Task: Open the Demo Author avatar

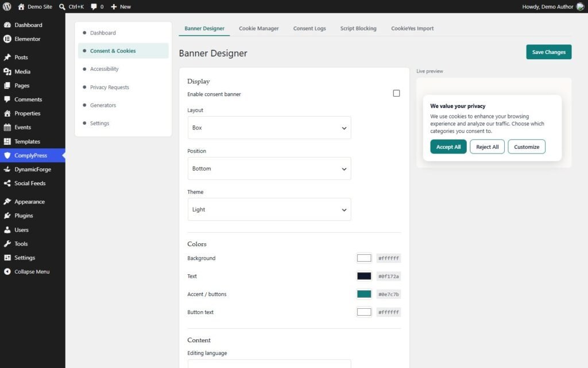Action: pos(580,6)
